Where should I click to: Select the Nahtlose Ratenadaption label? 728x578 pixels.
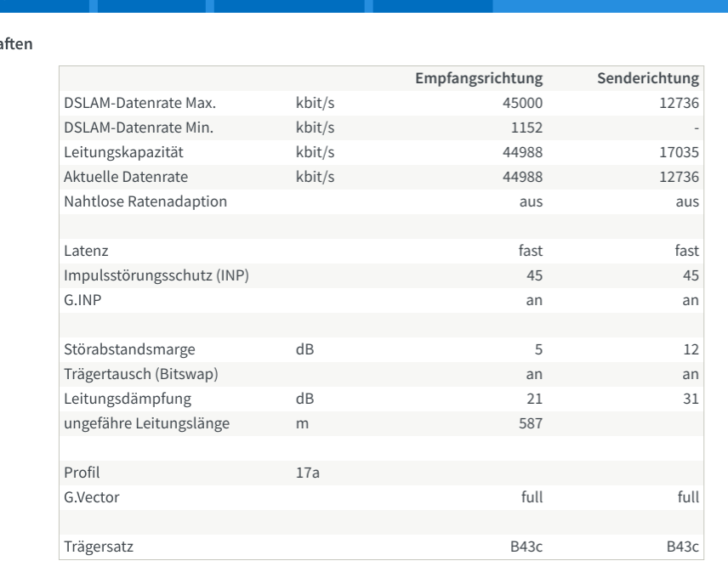[x=145, y=201]
